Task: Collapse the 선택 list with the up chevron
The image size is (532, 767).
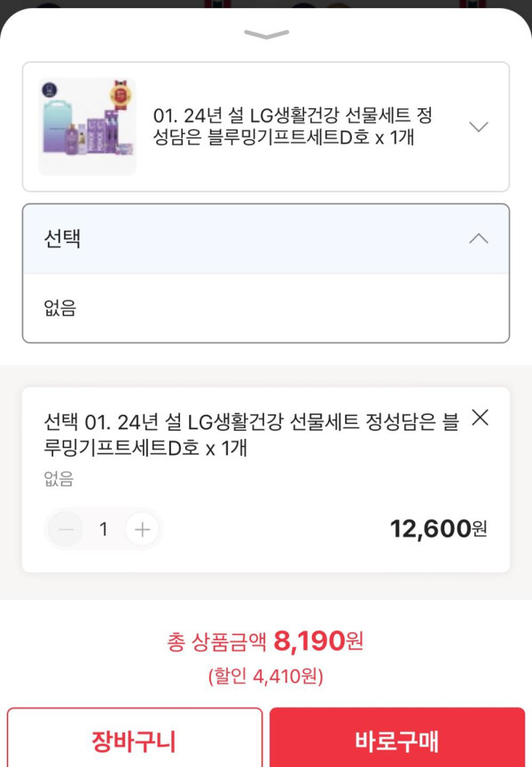Action: click(x=478, y=239)
